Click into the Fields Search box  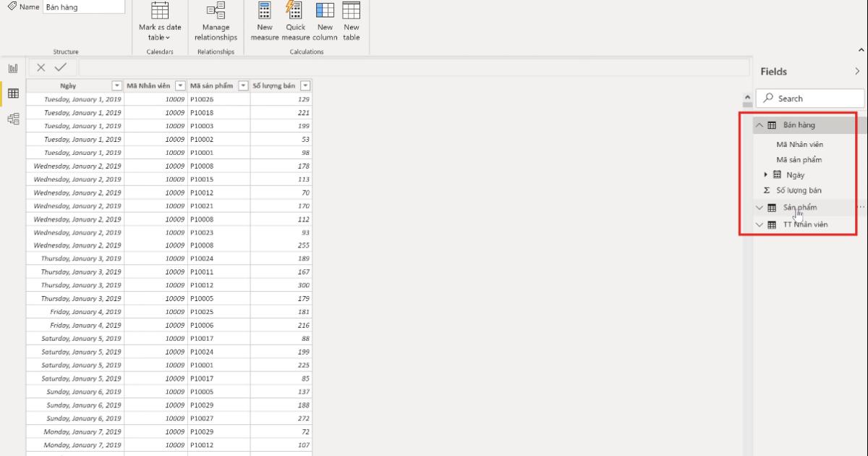pyautogui.click(x=810, y=98)
